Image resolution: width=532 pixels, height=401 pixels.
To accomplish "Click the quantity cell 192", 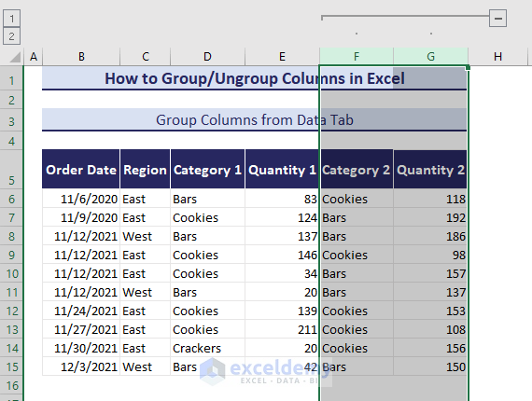I will click(430, 217).
